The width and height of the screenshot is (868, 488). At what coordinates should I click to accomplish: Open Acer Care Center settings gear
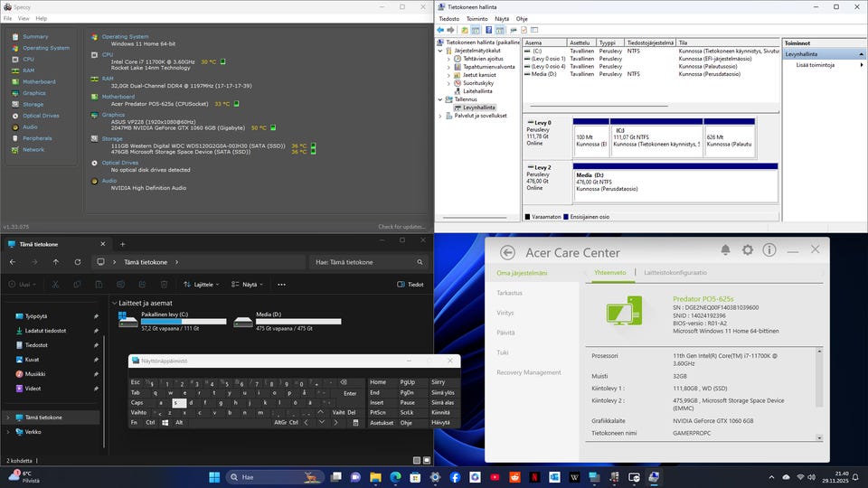[748, 250]
